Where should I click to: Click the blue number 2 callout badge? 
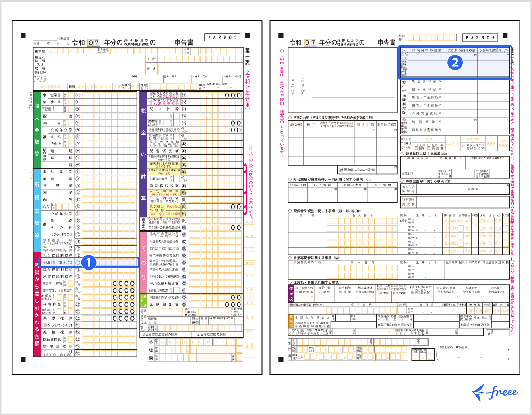pyautogui.click(x=455, y=62)
